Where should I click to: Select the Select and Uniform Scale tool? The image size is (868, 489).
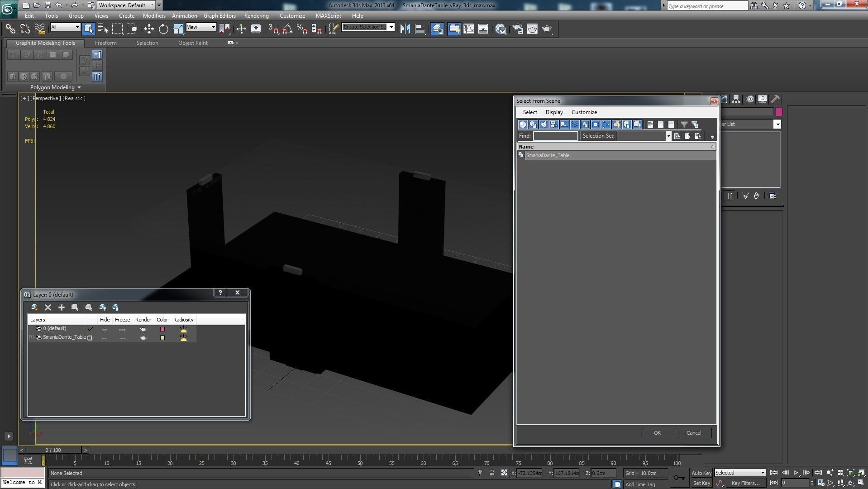(178, 29)
